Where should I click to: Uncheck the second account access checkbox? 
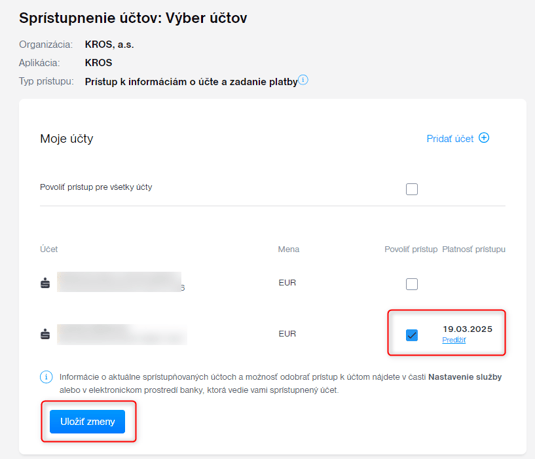click(x=412, y=335)
